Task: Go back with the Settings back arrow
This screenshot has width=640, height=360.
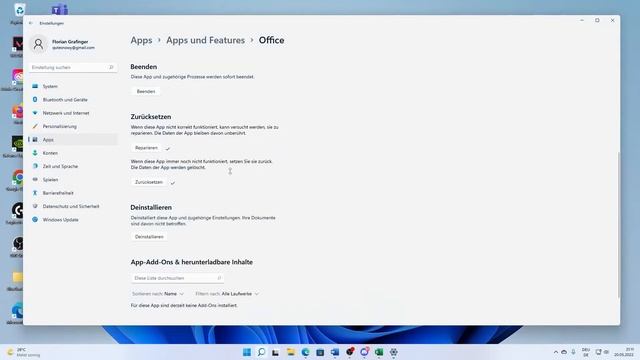Action: (31, 23)
